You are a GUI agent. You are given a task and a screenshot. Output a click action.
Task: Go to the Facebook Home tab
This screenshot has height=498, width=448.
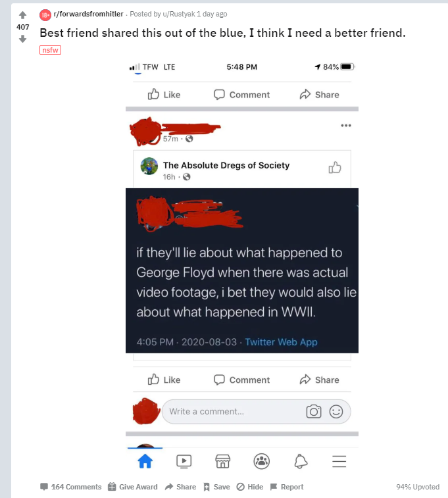tap(145, 461)
